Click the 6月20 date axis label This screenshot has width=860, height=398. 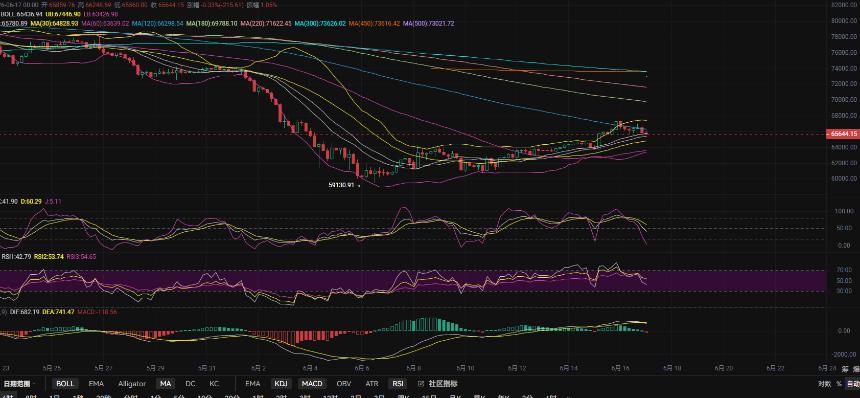[724, 368]
